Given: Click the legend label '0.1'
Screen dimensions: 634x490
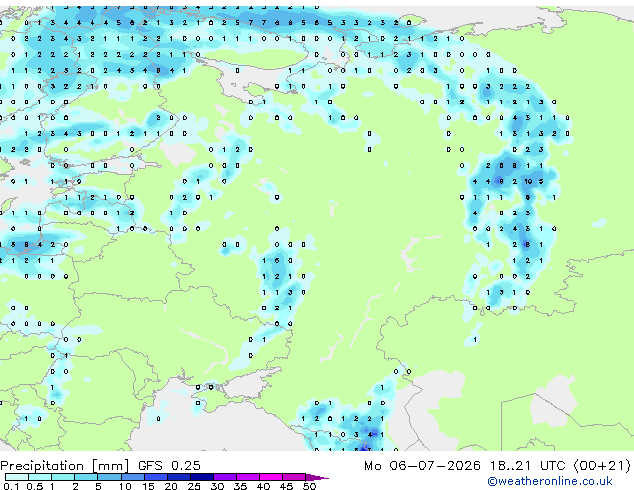Looking at the screenshot, I should pyautogui.click(x=12, y=486).
